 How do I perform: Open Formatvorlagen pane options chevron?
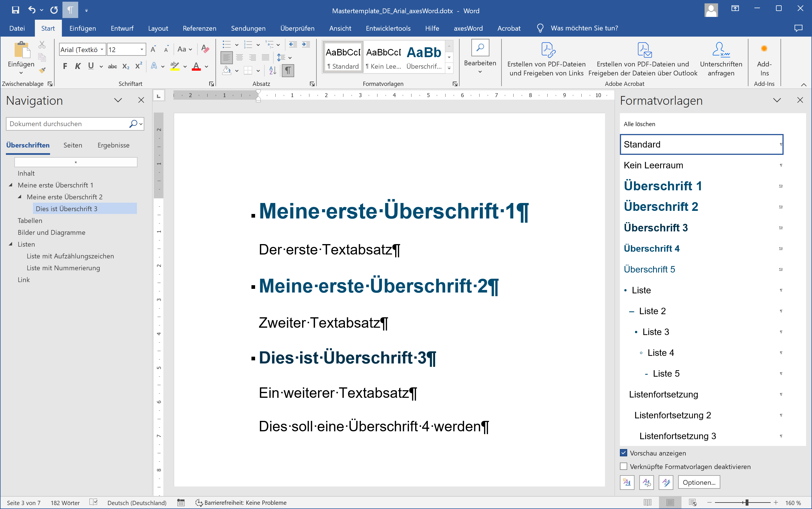[777, 100]
